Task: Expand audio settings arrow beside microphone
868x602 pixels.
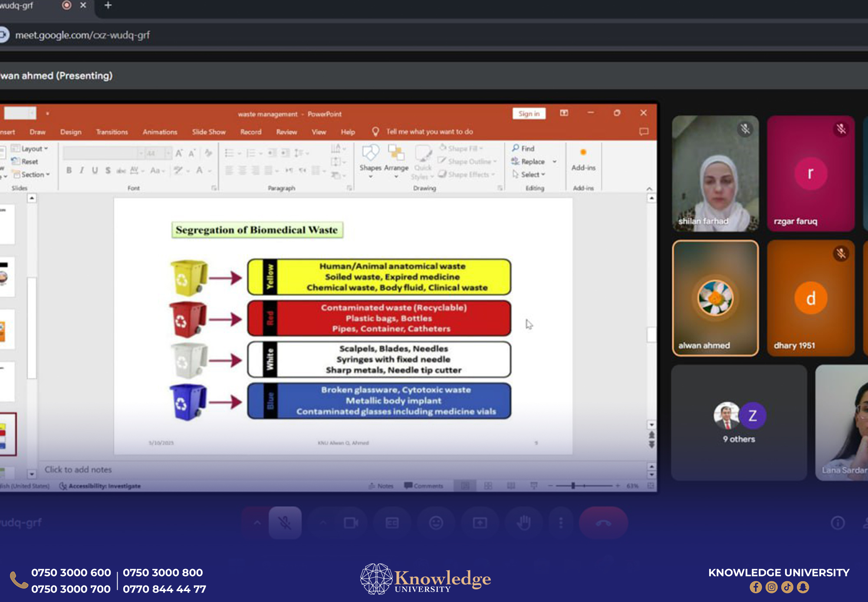Action: pyautogui.click(x=257, y=523)
